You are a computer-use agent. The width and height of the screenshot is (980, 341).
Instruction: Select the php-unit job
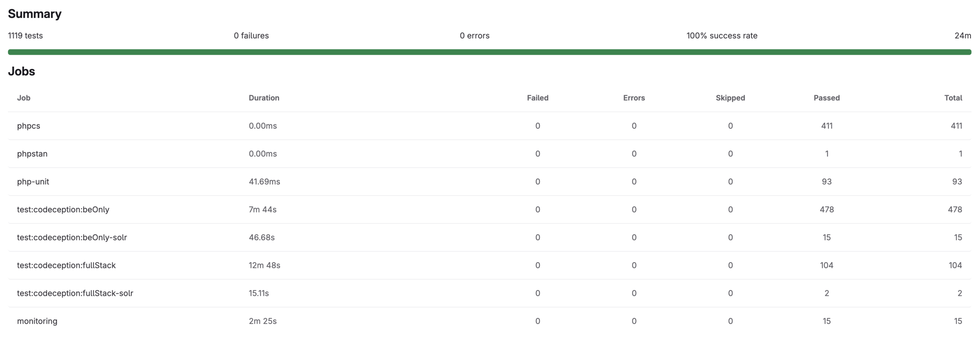pyautogui.click(x=33, y=182)
